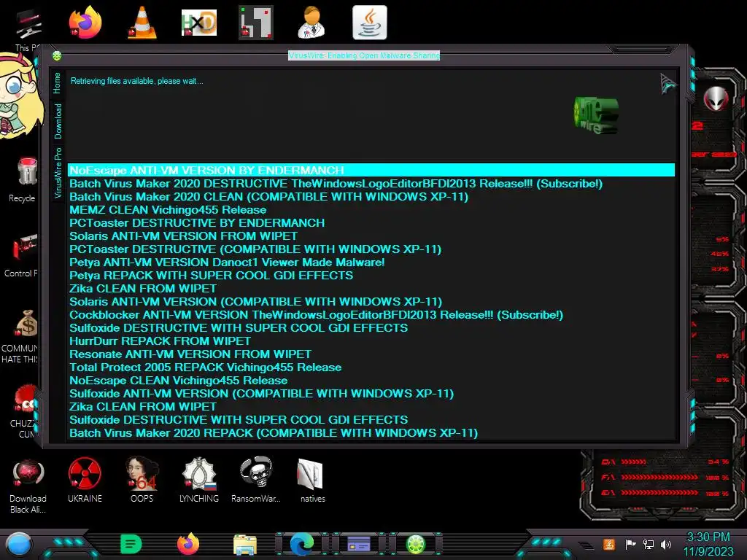The image size is (747, 560).
Task: Open the green notes app on taskbar
Action: pos(131,544)
